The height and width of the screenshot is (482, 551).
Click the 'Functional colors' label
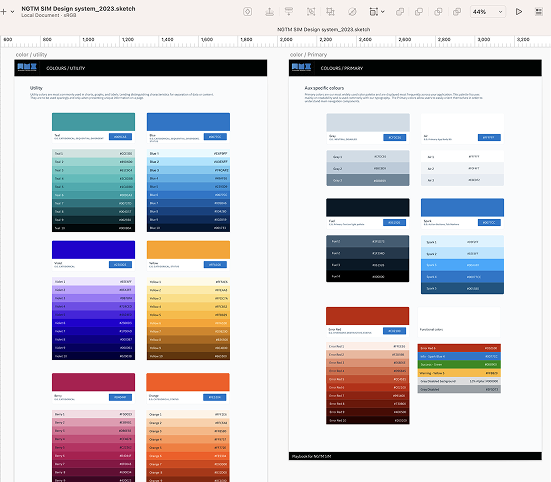point(431,330)
